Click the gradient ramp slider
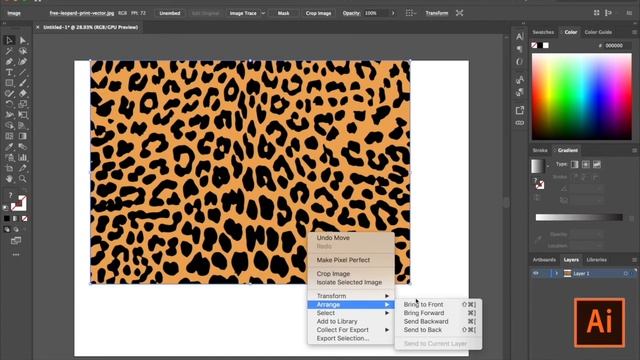 pyautogui.click(x=579, y=218)
